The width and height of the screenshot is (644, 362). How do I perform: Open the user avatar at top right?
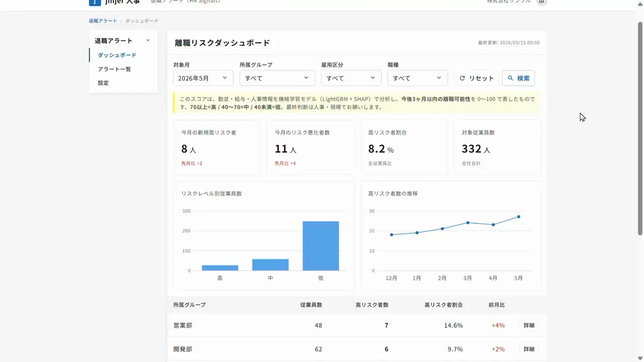coord(541,2)
